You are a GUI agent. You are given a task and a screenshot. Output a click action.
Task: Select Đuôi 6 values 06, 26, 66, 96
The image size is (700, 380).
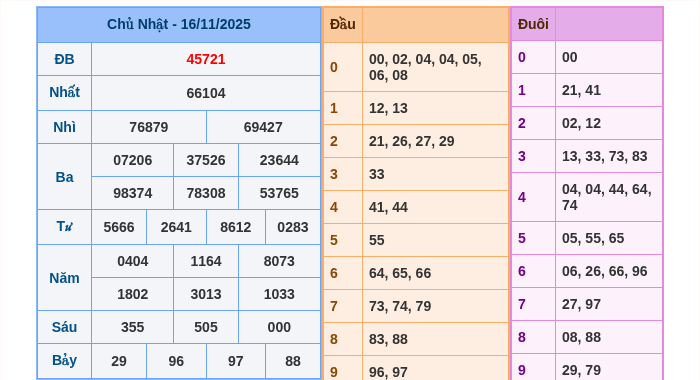[604, 271]
